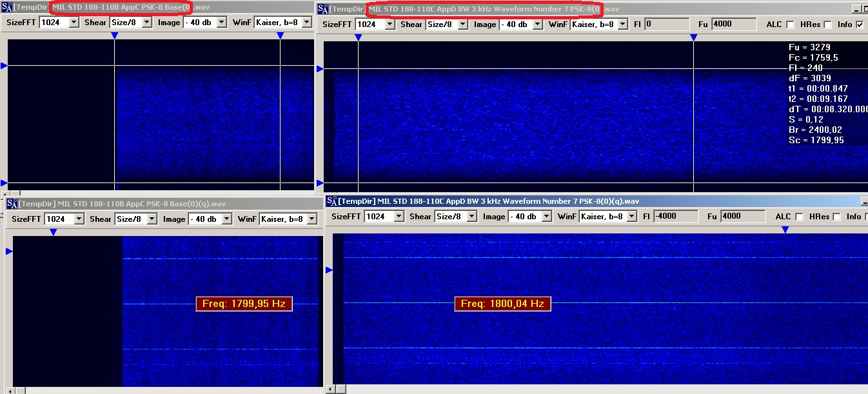The width and height of the screenshot is (868, 394).
Task: Click the time marker triangle in the bottom-right window
Action: [785, 230]
